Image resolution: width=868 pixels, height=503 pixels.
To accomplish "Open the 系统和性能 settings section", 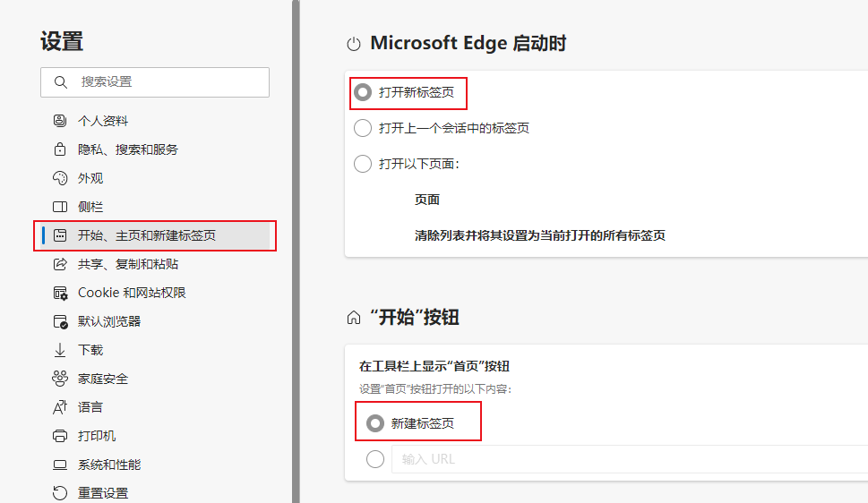I will click(108, 465).
